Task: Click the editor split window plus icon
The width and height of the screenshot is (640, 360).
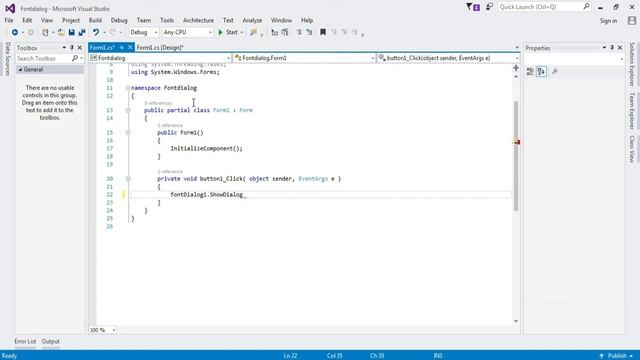Action: coord(516,68)
